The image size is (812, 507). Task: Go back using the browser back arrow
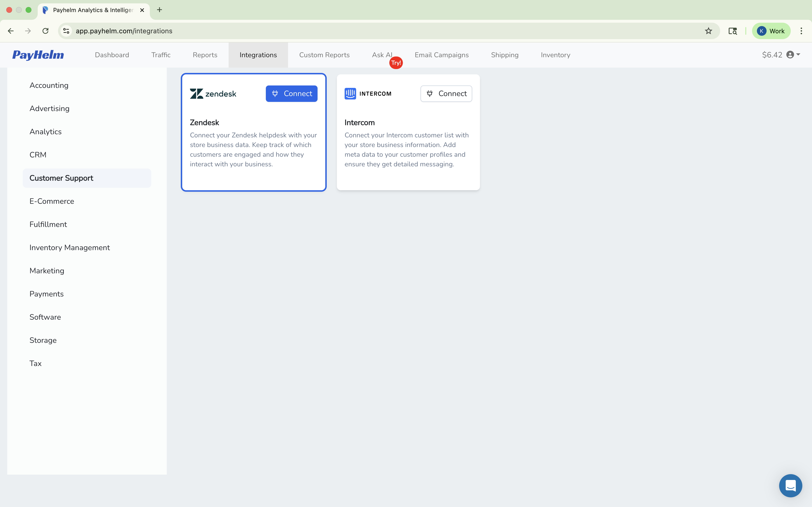(11, 31)
